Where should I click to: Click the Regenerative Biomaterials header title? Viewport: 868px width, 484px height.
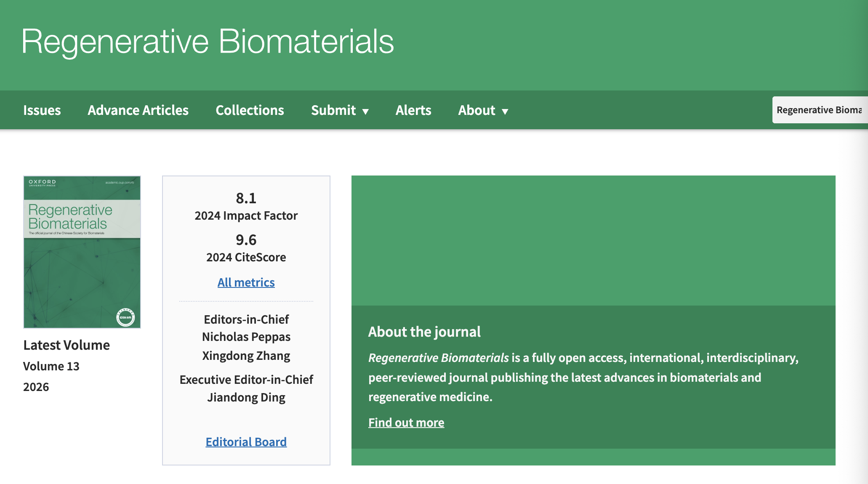208,42
